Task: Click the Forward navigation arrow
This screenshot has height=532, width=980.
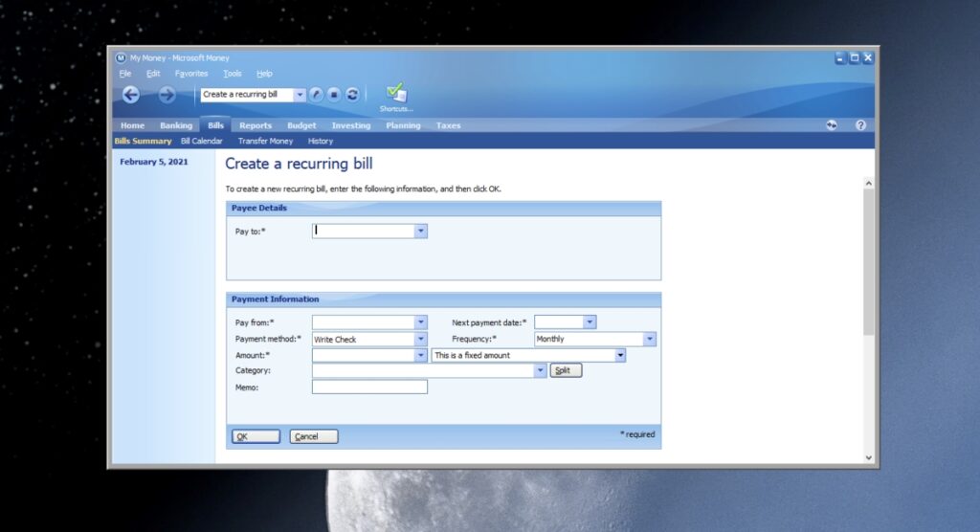Action: [167, 94]
